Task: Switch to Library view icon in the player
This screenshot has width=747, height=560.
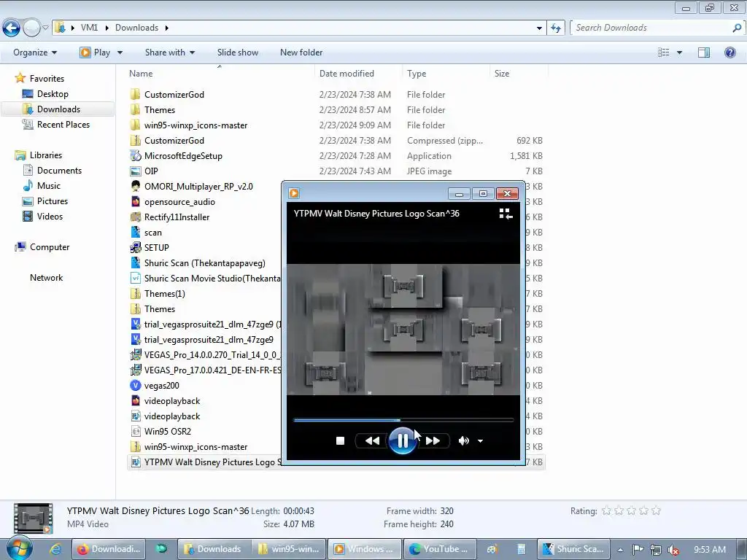Action: coord(506,214)
